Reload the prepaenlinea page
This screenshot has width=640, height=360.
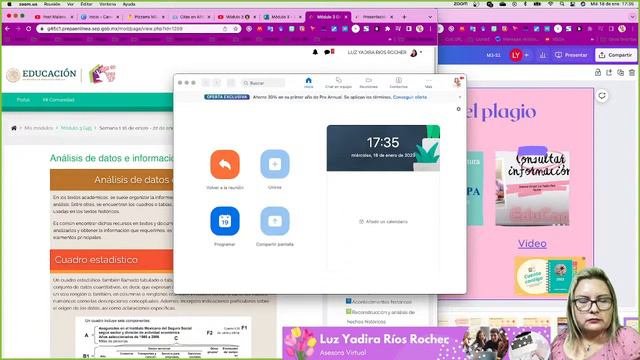click(29, 29)
